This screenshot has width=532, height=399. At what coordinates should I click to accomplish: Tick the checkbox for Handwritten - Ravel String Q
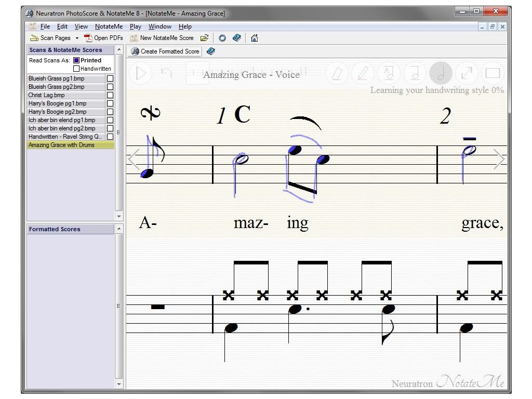click(110, 137)
